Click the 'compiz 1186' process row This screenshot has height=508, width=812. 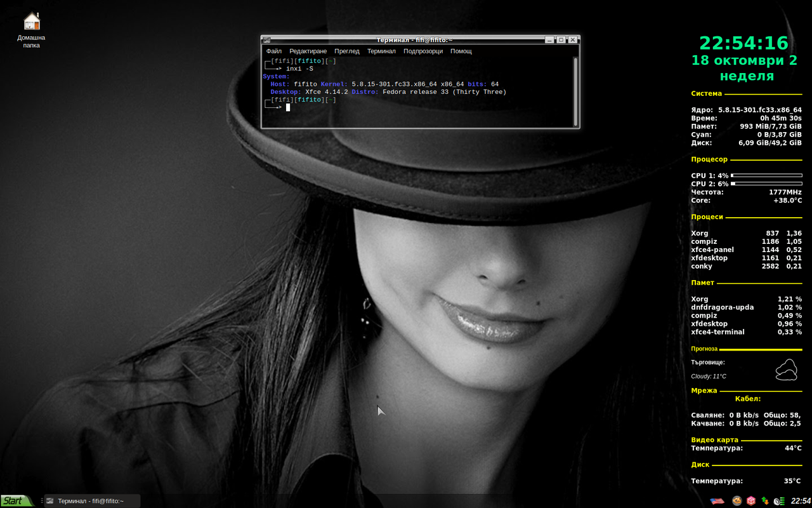click(747, 241)
